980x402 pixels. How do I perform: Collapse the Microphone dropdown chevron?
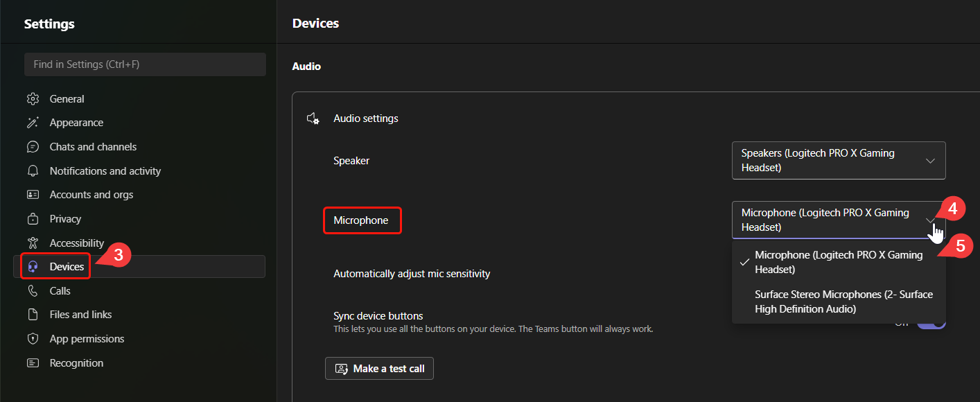pos(930,220)
